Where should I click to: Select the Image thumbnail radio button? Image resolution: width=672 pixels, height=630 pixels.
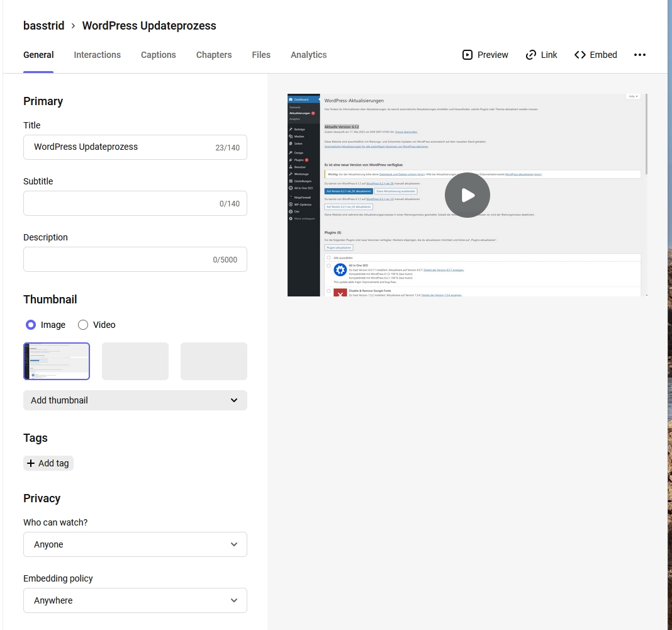coord(30,325)
